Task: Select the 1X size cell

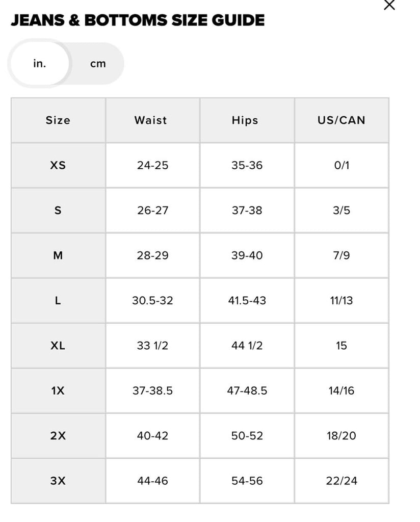Action: pos(58,390)
